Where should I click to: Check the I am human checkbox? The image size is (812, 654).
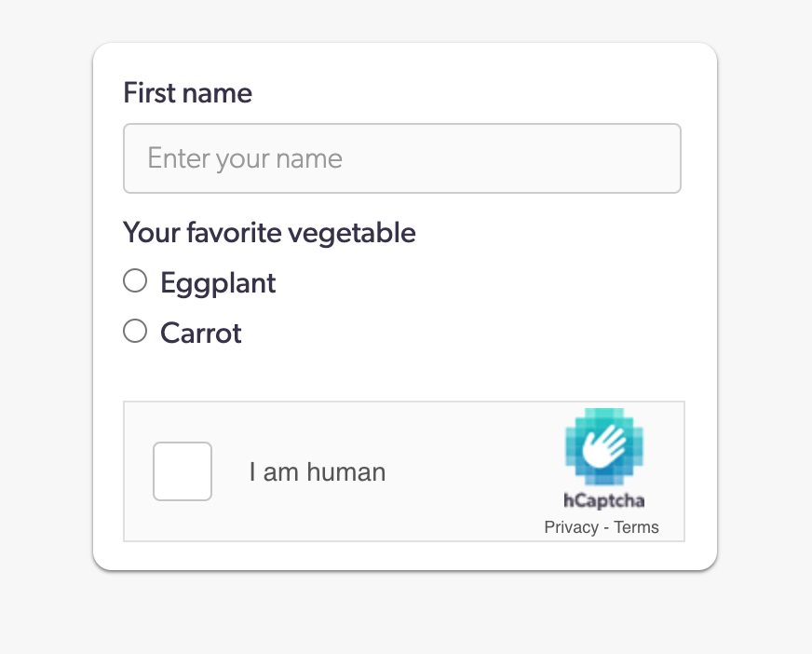click(183, 471)
